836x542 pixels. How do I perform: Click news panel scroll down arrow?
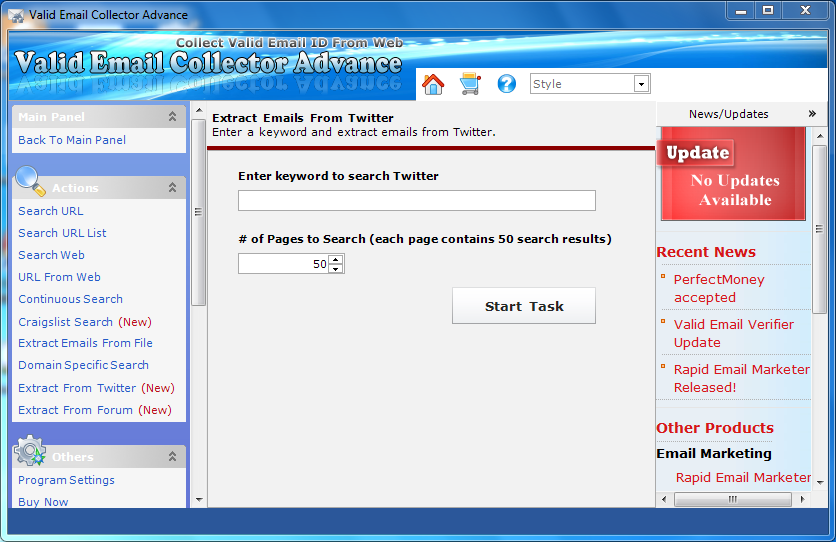click(x=820, y=482)
